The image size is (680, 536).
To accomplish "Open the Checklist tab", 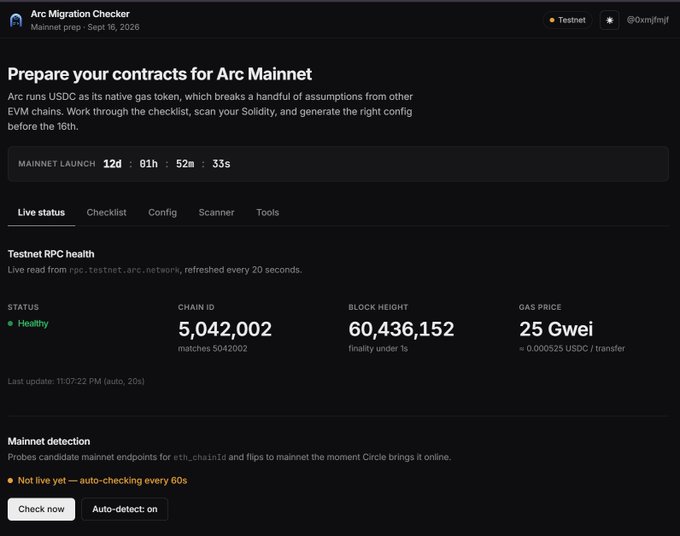I will (x=106, y=212).
